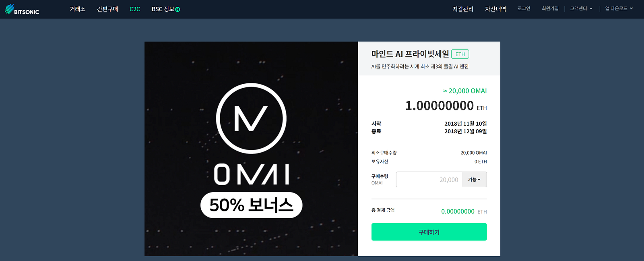Open the 간편구매 menu item
This screenshot has height=261, width=644.
107,9
